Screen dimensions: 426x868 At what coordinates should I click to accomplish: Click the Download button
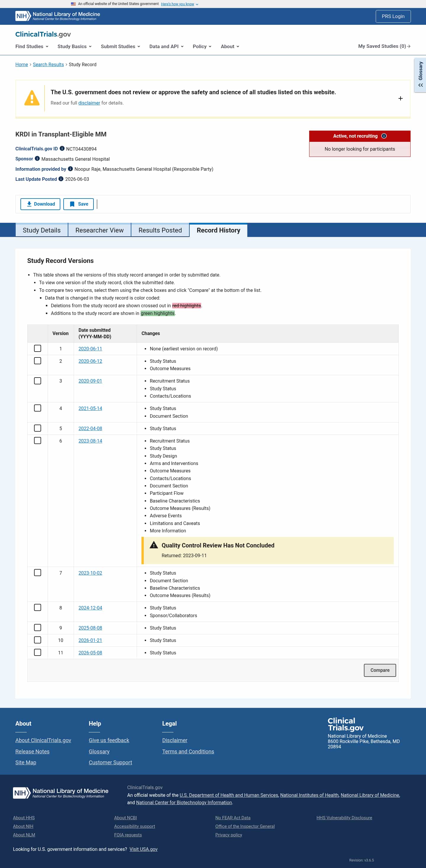pyautogui.click(x=41, y=204)
